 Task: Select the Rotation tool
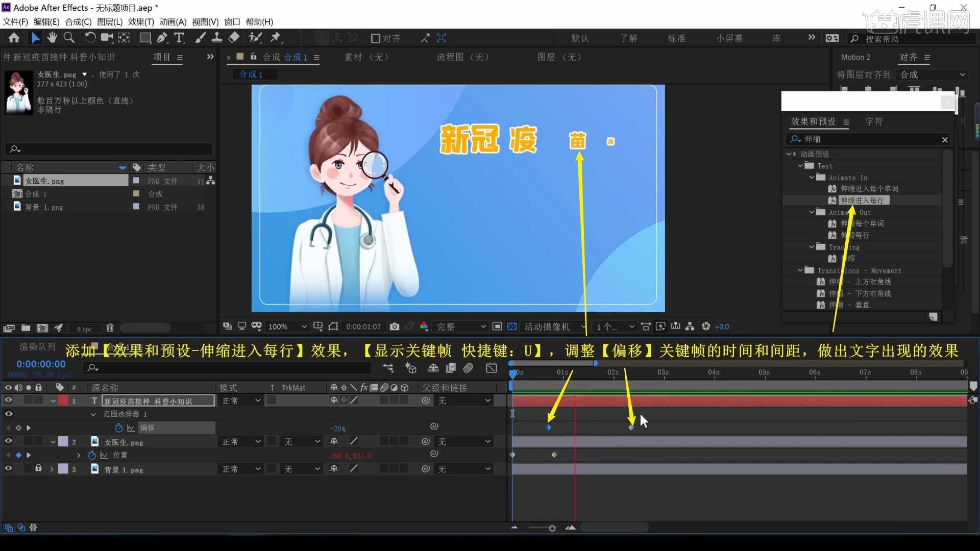pyautogui.click(x=90, y=38)
